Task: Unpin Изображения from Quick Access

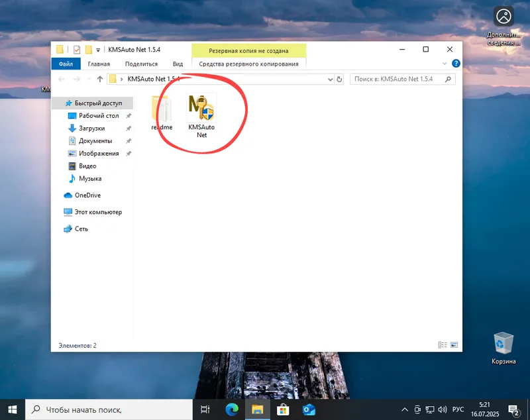Action: tap(130, 153)
